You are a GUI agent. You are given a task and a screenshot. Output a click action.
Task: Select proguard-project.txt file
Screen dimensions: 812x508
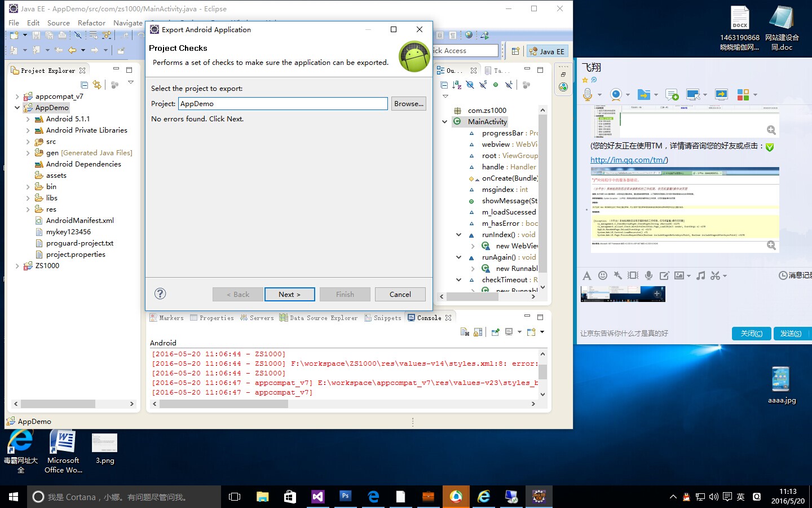(x=74, y=243)
